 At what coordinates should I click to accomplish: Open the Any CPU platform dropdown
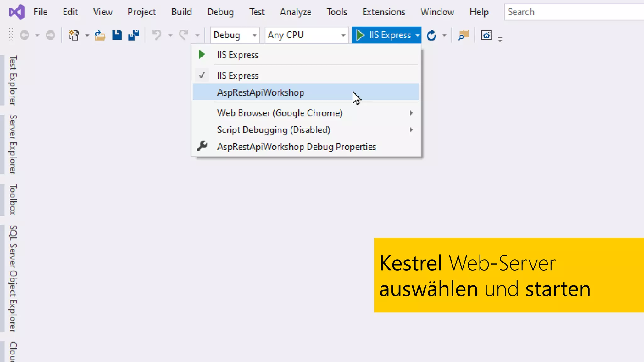(x=306, y=35)
